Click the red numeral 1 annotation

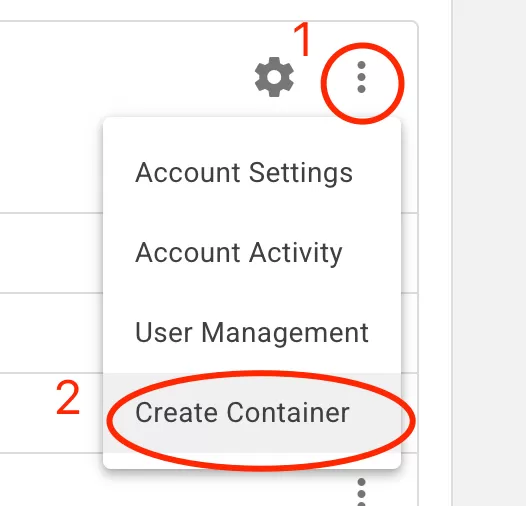303,39
